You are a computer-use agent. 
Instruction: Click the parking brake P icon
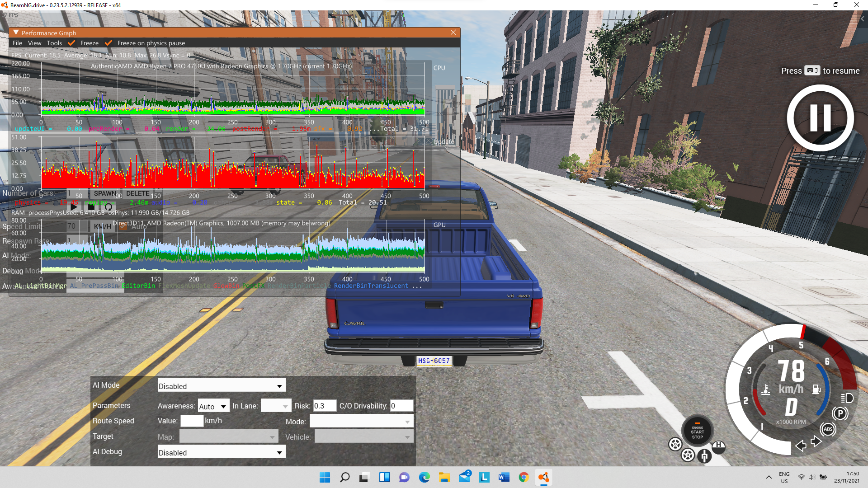pos(840,413)
